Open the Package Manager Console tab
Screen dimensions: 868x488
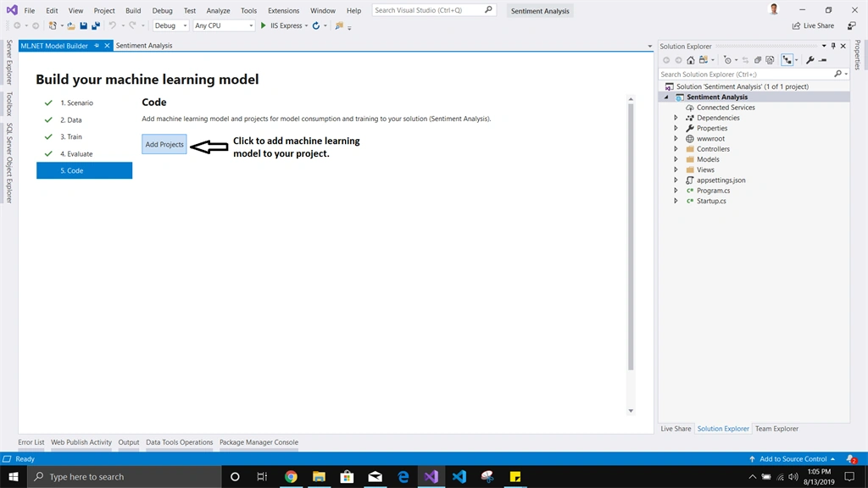point(259,442)
